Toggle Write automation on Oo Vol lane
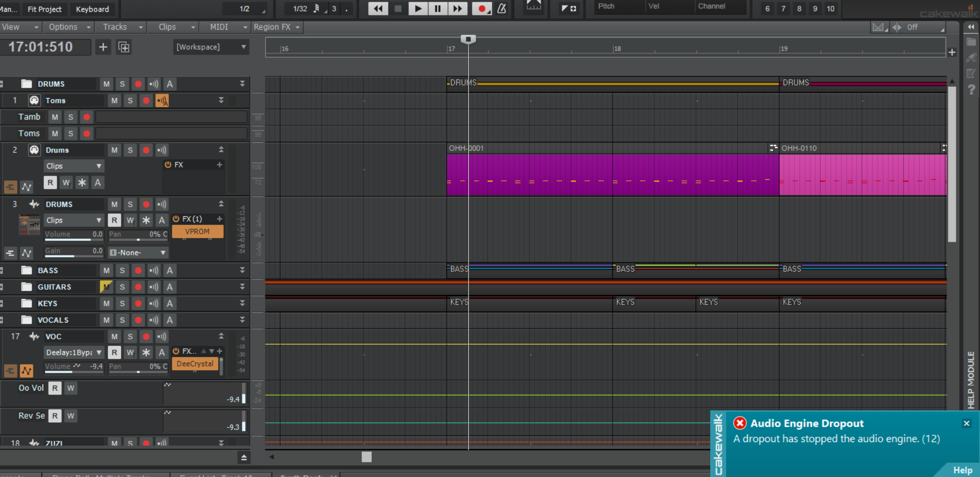This screenshot has width=980, height=477. 70,388
